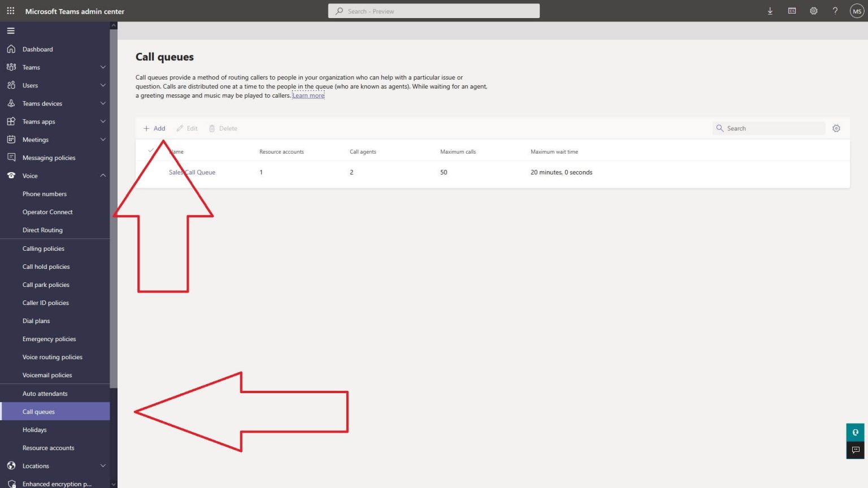Screen dimensions: 868x488
Task: Add a new call queue
Action: [154, 128]
